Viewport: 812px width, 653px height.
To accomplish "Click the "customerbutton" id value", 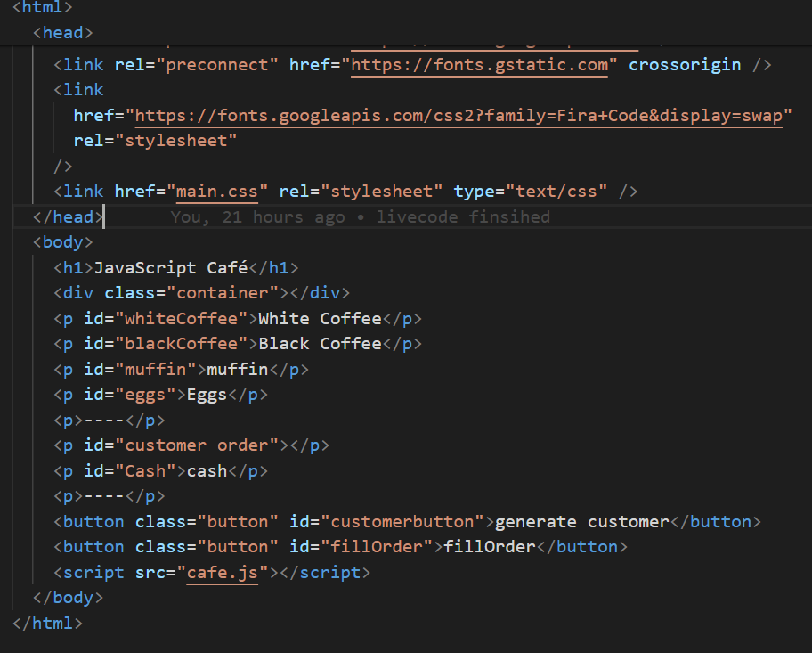I will 402,522.
